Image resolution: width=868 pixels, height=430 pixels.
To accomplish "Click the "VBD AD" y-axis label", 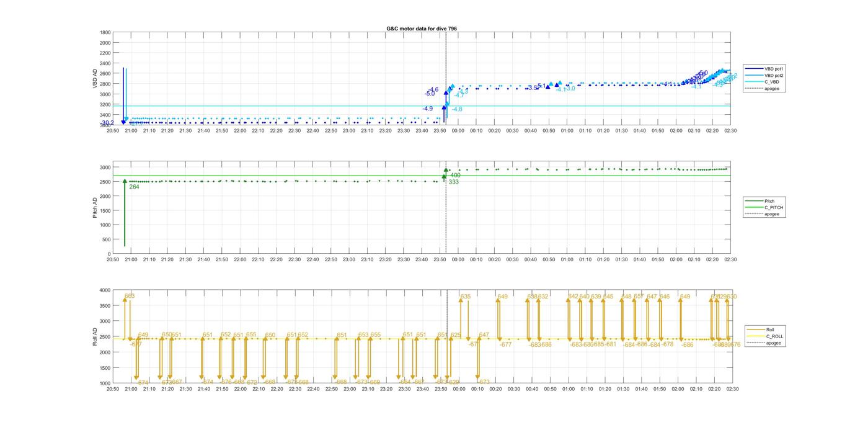I will click(95, 79).
